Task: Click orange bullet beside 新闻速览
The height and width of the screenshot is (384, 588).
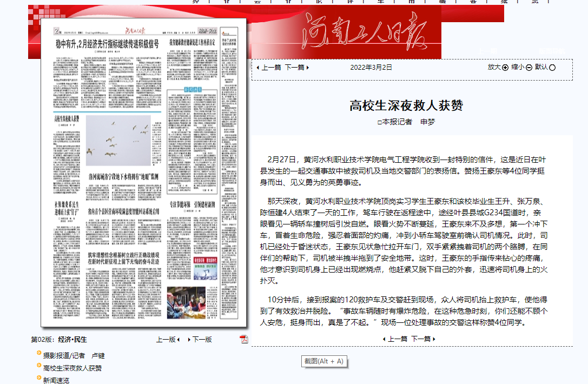Action: (38, 378)
